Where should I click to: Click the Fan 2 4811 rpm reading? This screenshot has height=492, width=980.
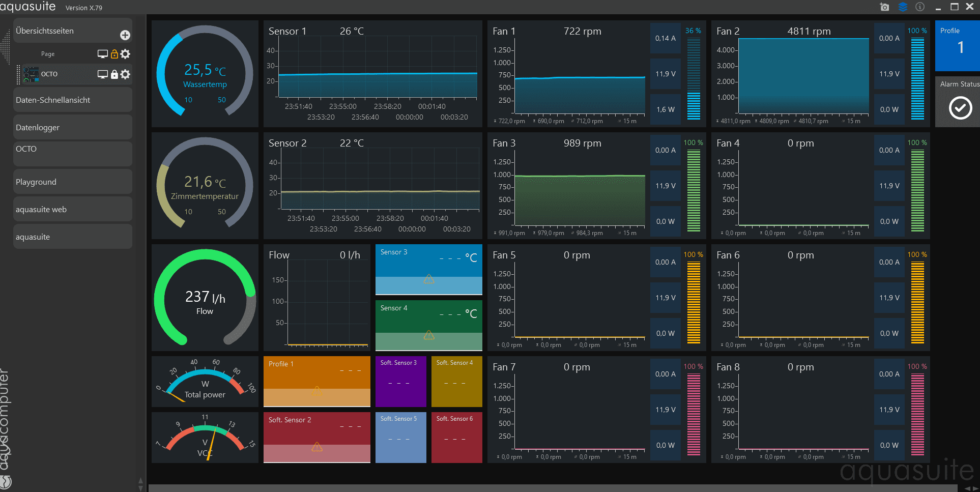tap(809, 31)
